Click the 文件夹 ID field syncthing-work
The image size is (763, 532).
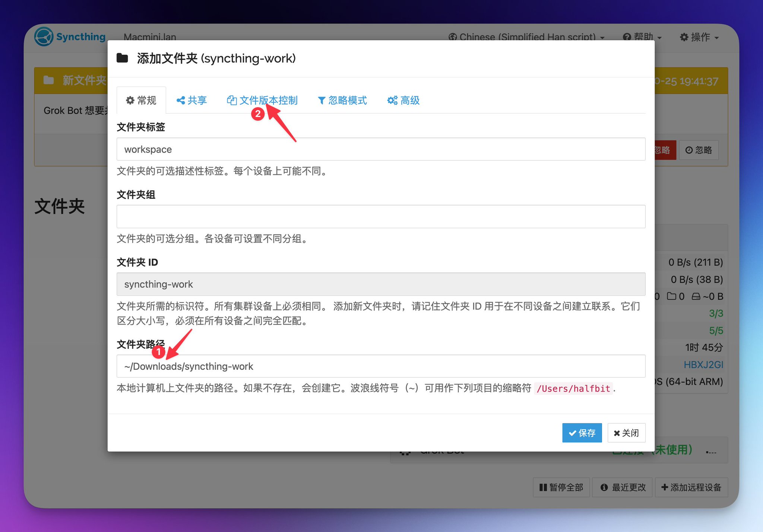(381, 284)
